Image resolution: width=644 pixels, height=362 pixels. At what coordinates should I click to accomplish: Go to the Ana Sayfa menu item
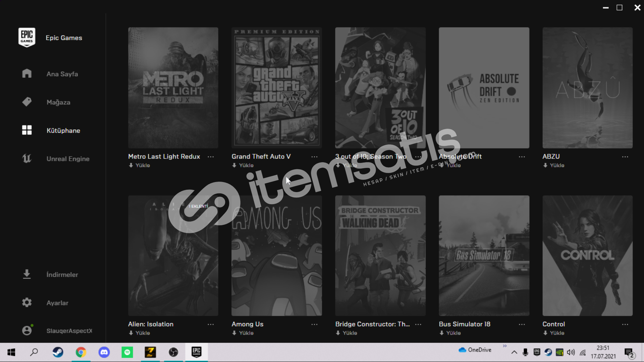62,74
